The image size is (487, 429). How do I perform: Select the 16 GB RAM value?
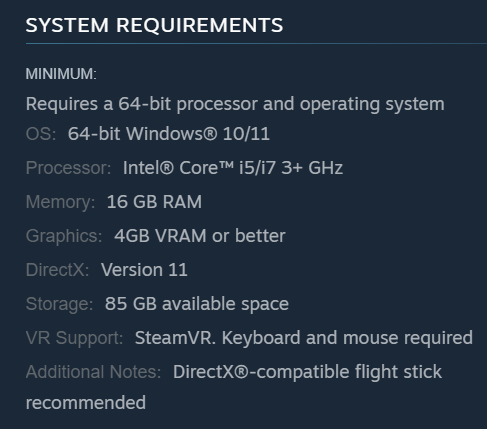click(154, 202)
